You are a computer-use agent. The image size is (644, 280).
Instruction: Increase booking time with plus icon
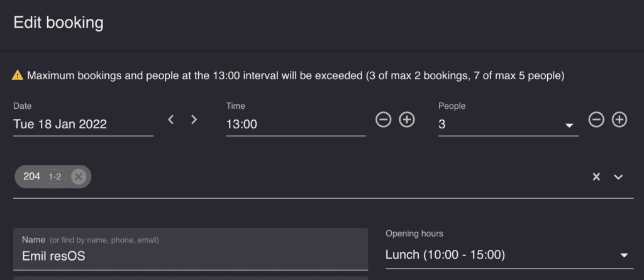[x=407, y=120]
